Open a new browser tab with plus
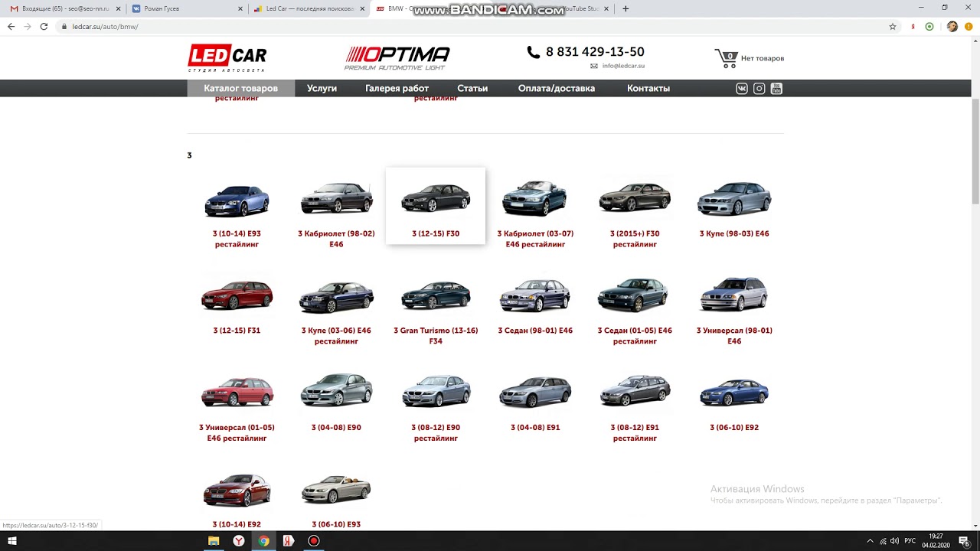Screen dimensions: 980x551 (626, 8)
